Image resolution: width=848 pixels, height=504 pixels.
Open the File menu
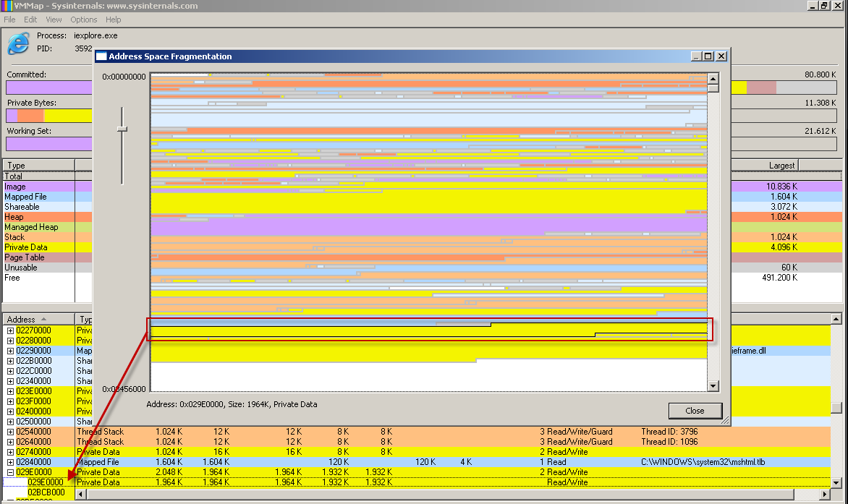coord(9,20)
